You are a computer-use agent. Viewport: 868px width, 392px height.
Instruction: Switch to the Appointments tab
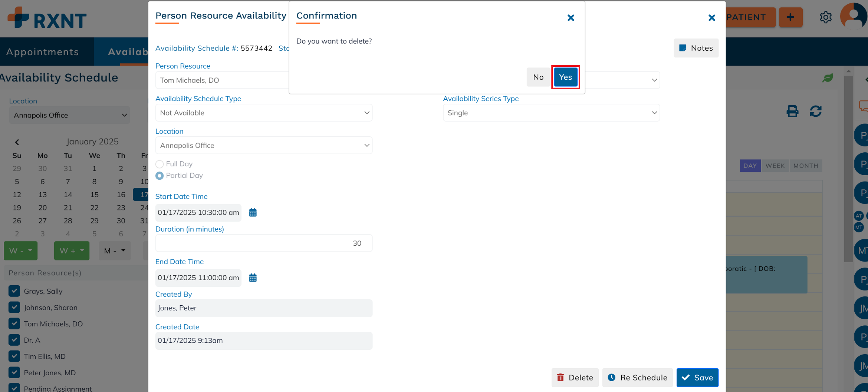(43, 52)
